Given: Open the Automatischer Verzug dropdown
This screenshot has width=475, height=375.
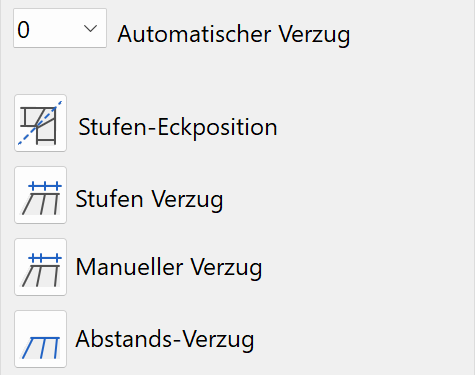Looking at the screenshot, I should [60, 28].
